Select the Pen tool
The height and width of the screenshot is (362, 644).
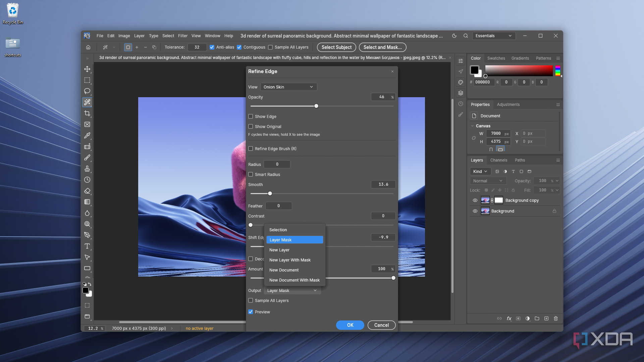(x=87, y=235)
